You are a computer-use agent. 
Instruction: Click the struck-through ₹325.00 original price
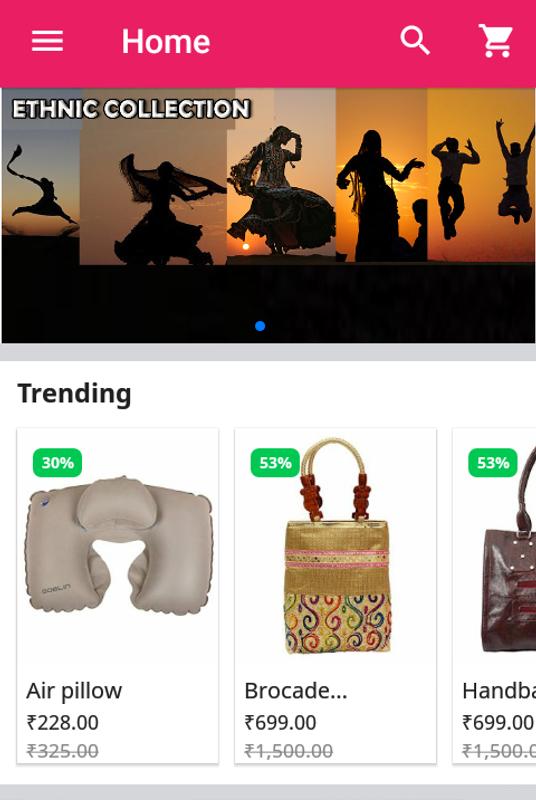(63, 751)
